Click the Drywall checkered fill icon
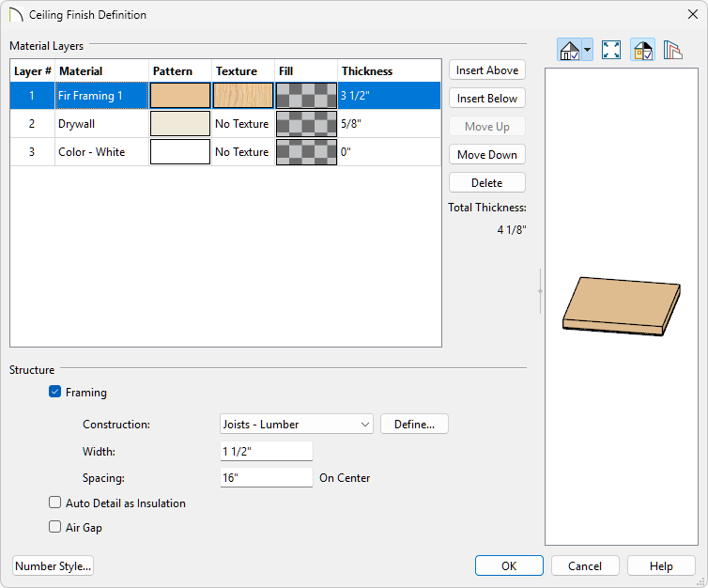This screenshot has width=708, height=588. [306, 124]
